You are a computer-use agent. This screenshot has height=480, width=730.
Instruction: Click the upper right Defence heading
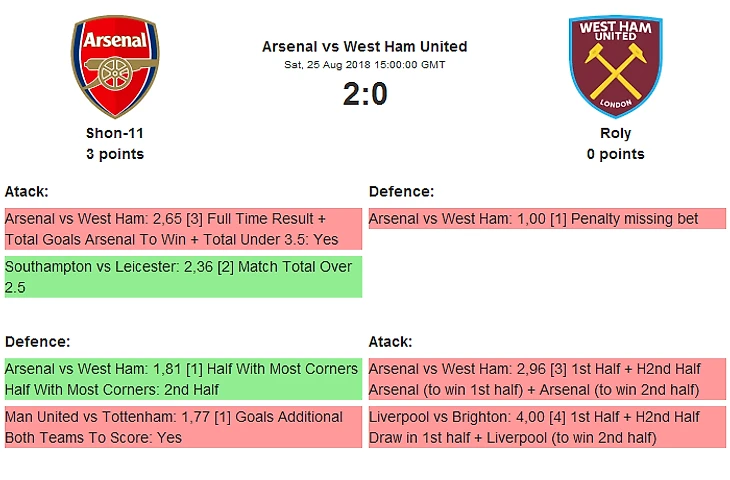point(401,191)
